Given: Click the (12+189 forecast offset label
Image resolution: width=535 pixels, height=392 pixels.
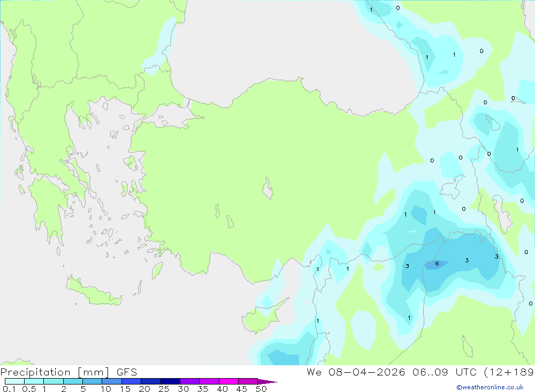Looking at the screenshot, I should pos(509,372).
